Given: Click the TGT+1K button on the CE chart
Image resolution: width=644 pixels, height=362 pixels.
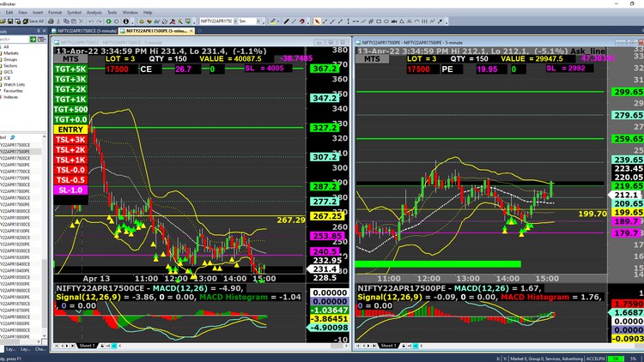Looking at the screenshot, I should pos(70,100).
